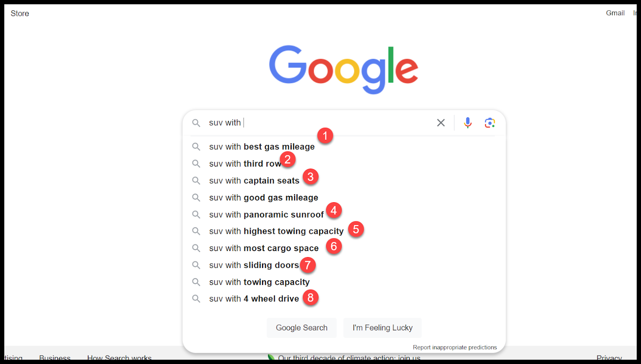
Task: Clear the search box with X
Action: (441, 123)
